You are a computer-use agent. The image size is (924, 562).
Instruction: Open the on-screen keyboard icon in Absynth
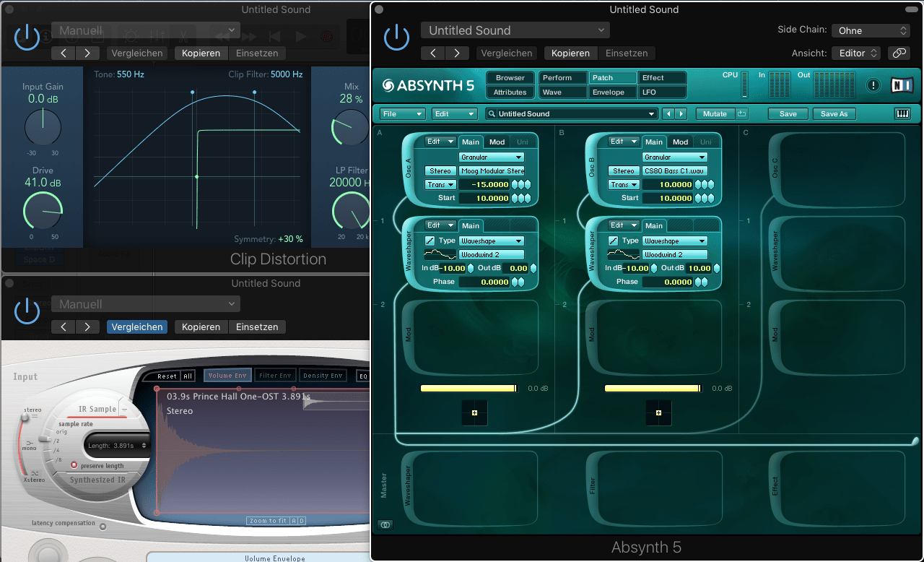(x=902, y=113)
